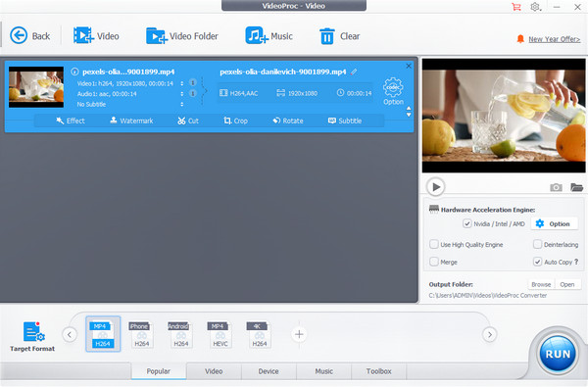Open hardware acceleration Option button
Viewport: 588px width, 387px height.
point(554,224)
